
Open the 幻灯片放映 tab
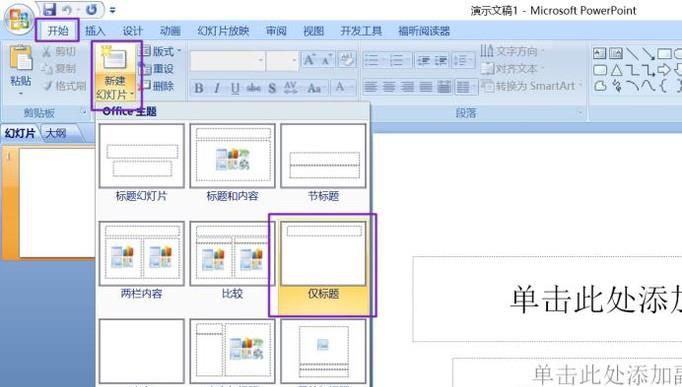[223, 31]
